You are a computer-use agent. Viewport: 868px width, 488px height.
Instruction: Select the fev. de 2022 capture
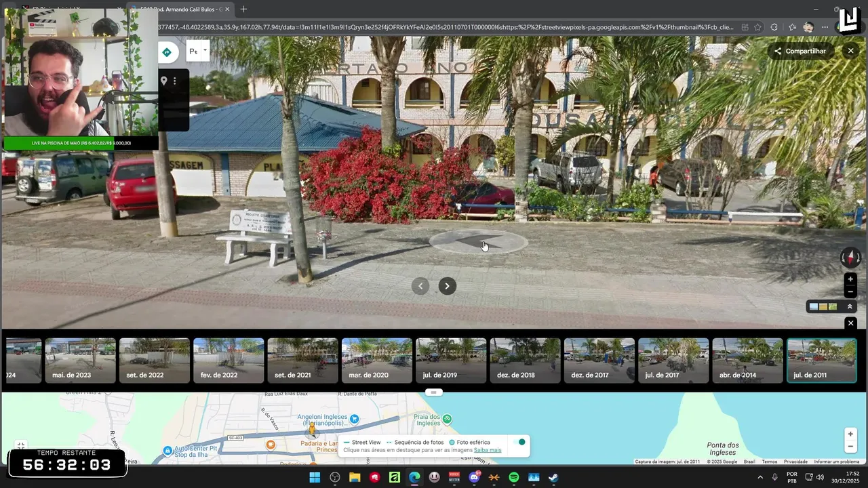point(229,361)
